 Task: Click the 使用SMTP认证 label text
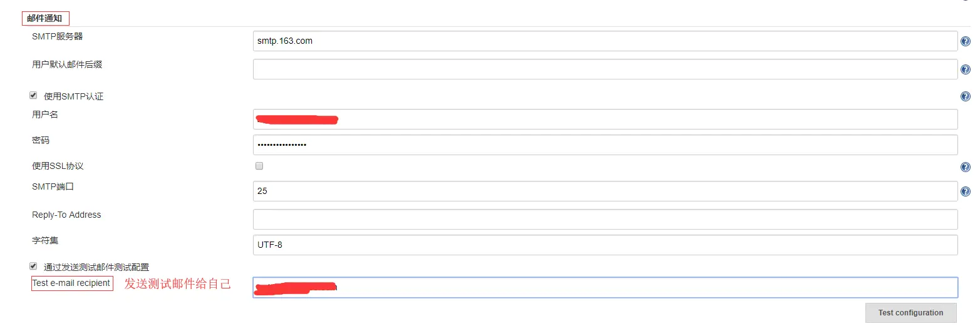(74, 96)
